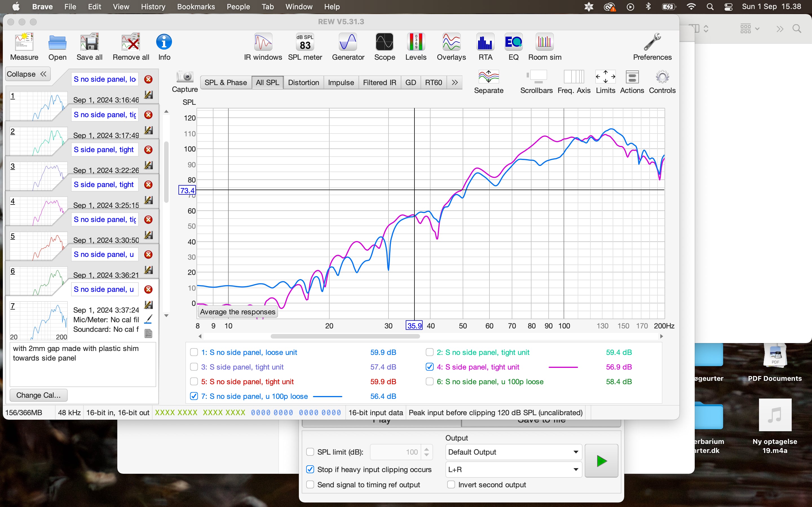
Task: Remove measurement 3 with red X
Action: pos(148,150)
